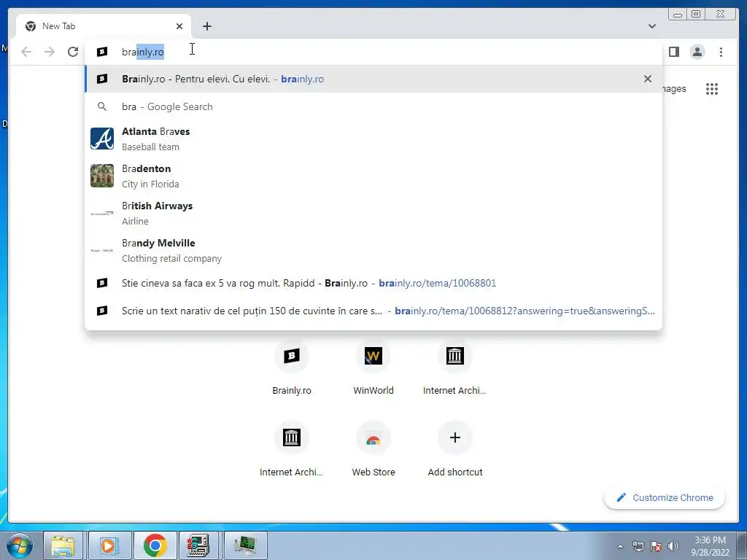Open the WinWorld shortcut tile
This screenshot has height=560, width=747.
click(373, 368)
